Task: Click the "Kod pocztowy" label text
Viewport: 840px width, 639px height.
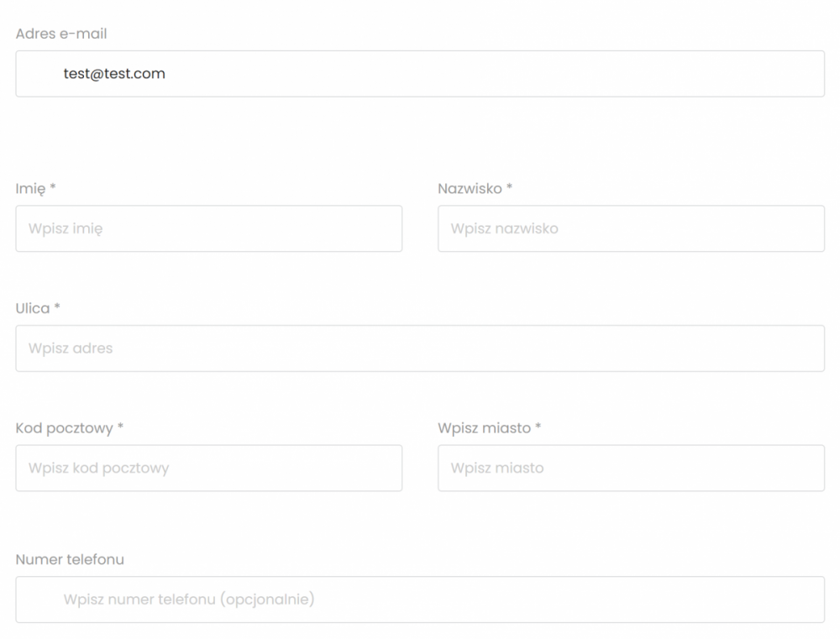Action: tap(64, 428)
